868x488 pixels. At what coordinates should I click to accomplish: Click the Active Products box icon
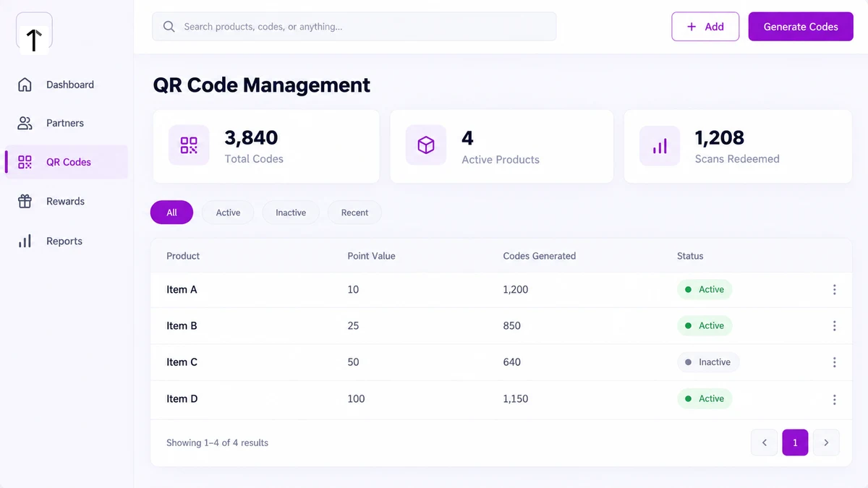tap(426, 145)
